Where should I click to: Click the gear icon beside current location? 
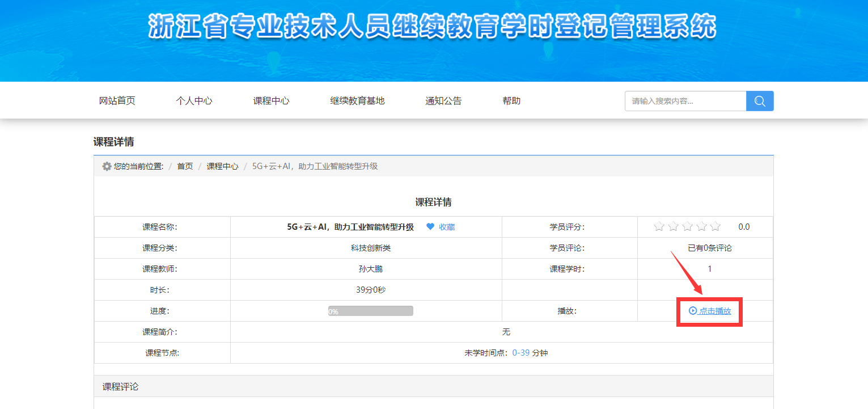pos(107,166)
